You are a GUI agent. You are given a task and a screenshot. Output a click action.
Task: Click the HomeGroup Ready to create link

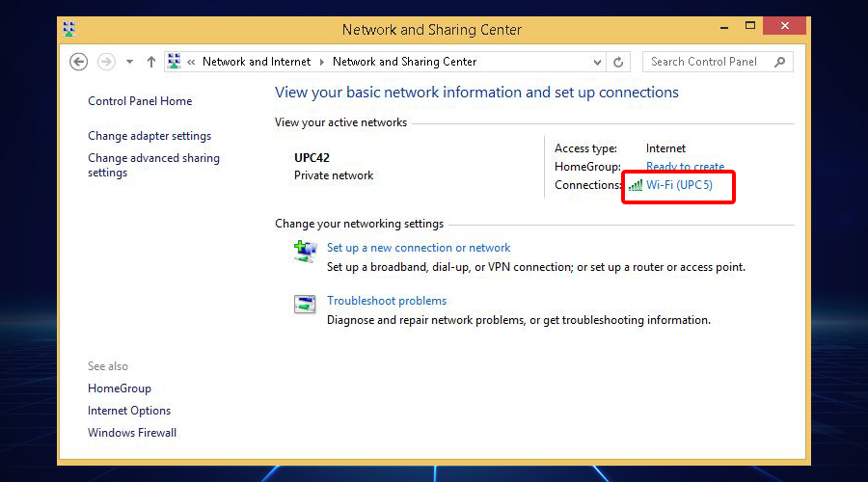point(685,166)
